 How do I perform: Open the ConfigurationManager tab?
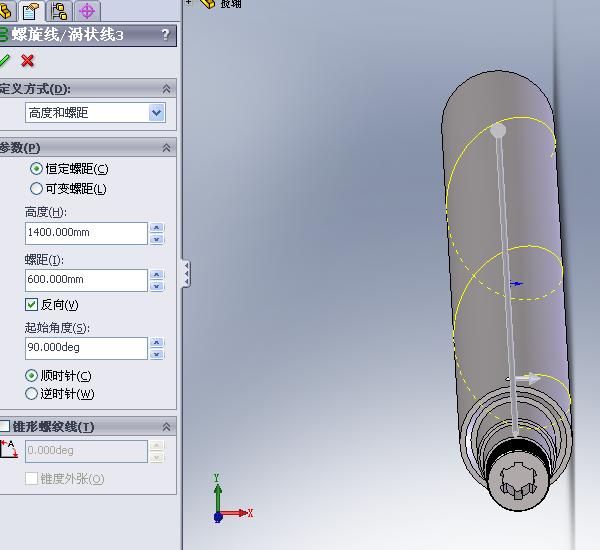59,11
